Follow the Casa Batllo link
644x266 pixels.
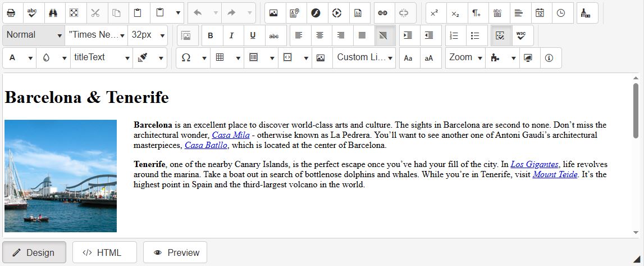pos(205,145)
